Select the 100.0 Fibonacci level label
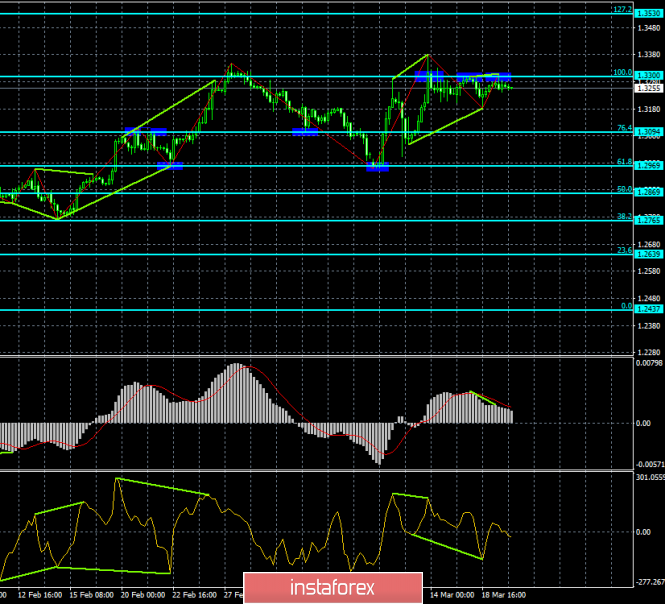 [x=623, y=73]
